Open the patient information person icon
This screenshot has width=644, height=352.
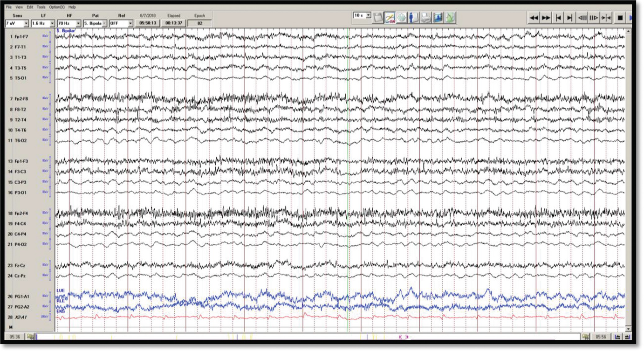pyautogui.click(x=414, y=18)
